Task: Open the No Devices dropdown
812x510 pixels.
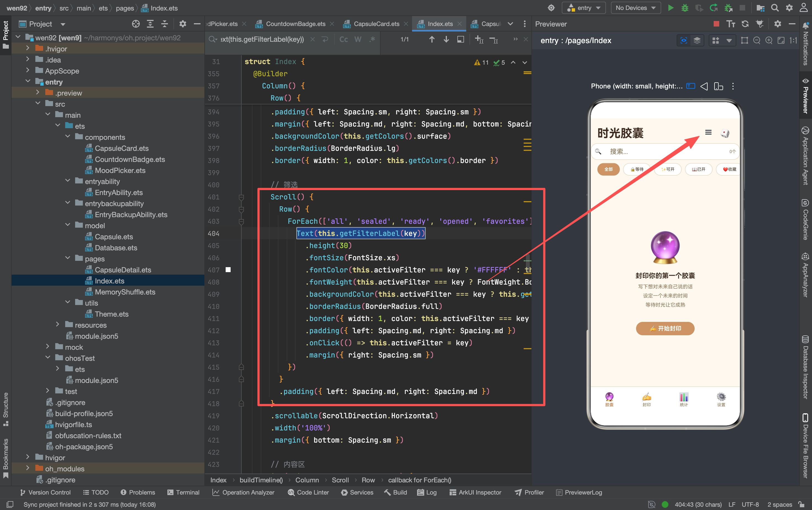Action: [x=635, y=8]
